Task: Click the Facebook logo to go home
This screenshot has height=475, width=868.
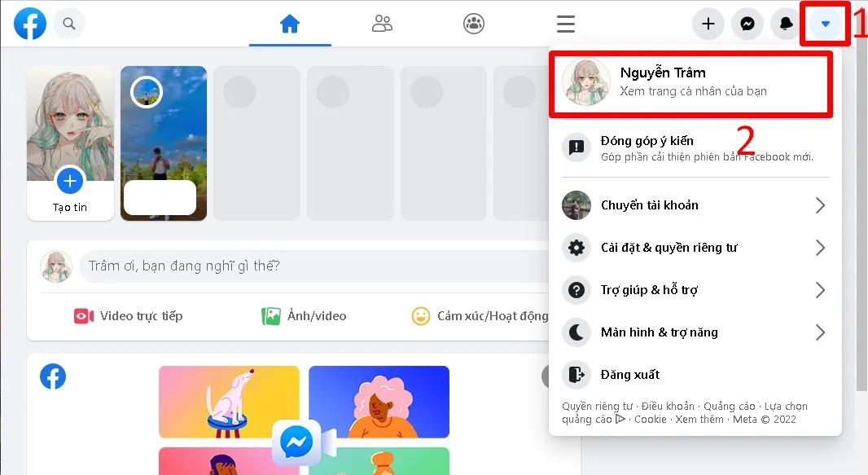Action: (x=30, y=24)
